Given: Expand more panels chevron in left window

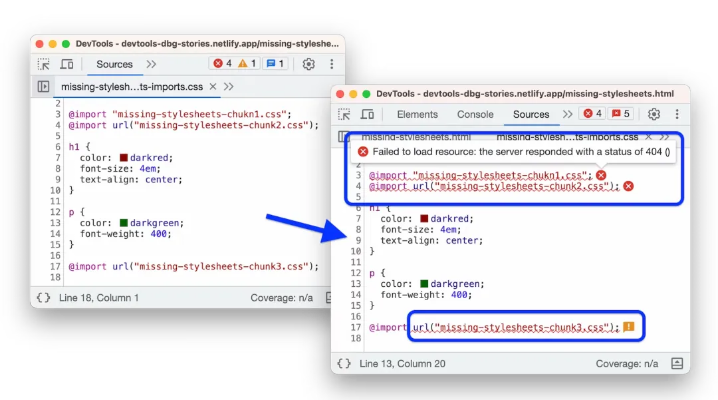Looking at the screenshot, I should pos(151,64).
